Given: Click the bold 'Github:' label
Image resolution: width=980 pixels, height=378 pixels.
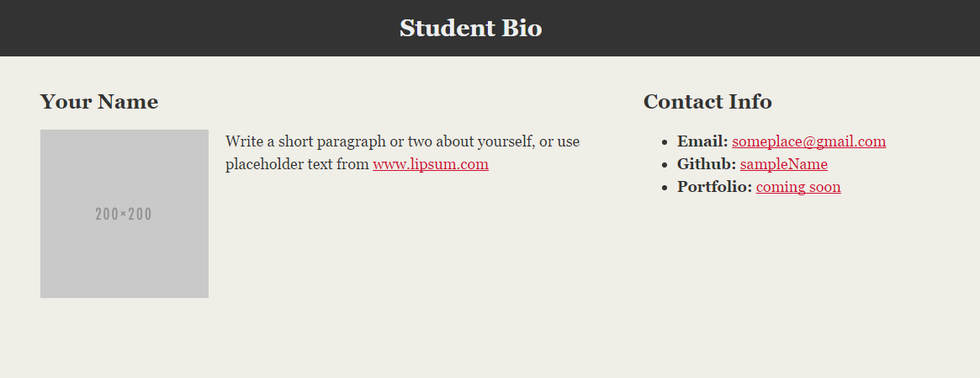Looking at the screenshot, I should [707, 164].
